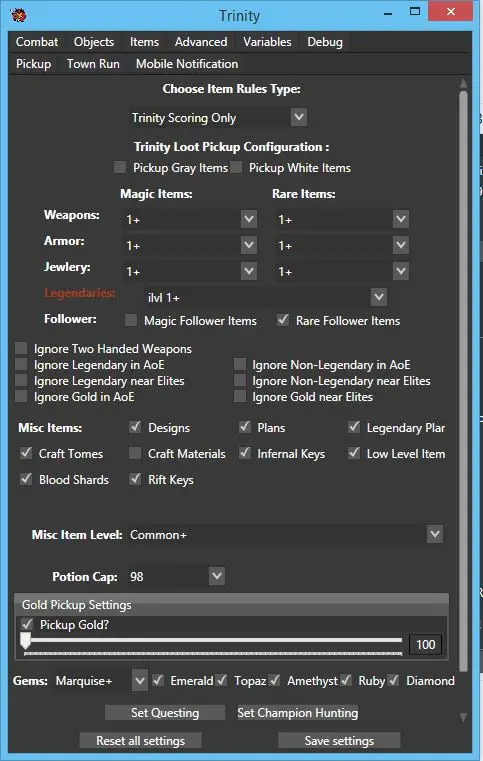The width and height of the screenshot is (483, 761).
Task: Open the Mobile Notification sub-tab
Action: [187, 64]
